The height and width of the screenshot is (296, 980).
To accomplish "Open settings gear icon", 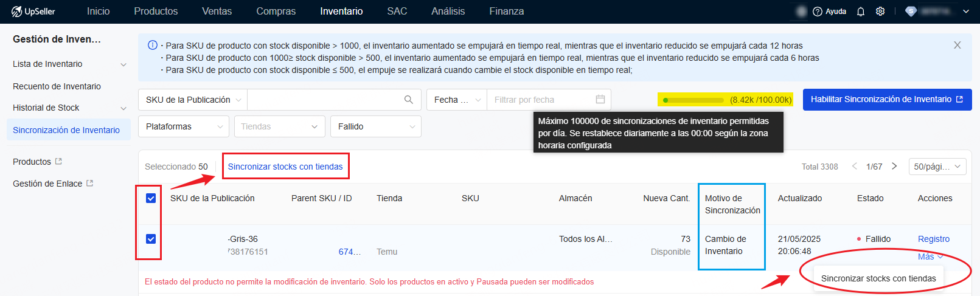I will (x=880, y=12).
